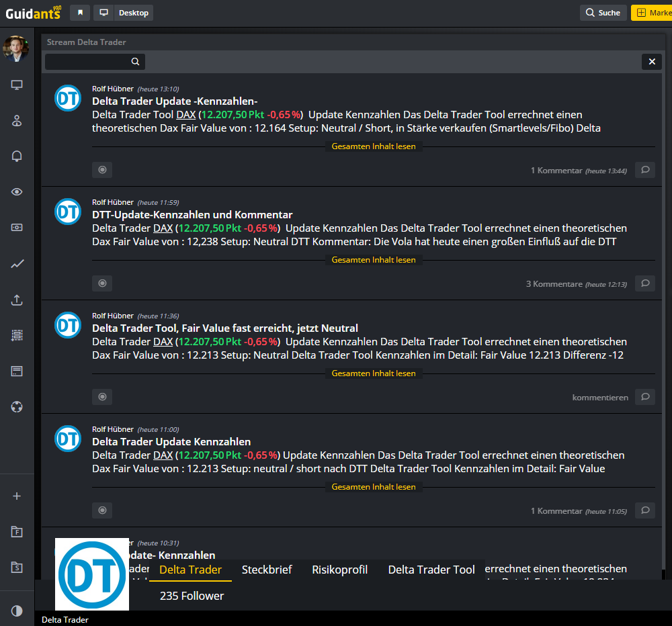Open the chart line icon in sidebar
Screen dimensions: 672x626
point(17,263)
